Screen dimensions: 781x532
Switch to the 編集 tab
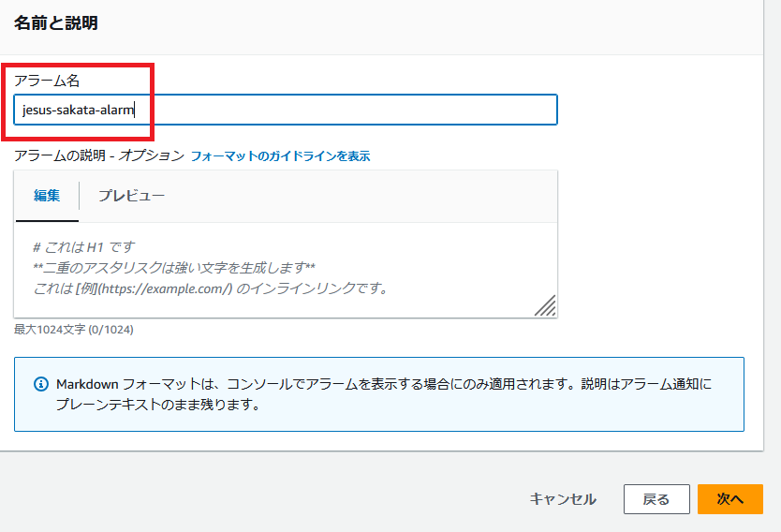click(x=47, y=196)
